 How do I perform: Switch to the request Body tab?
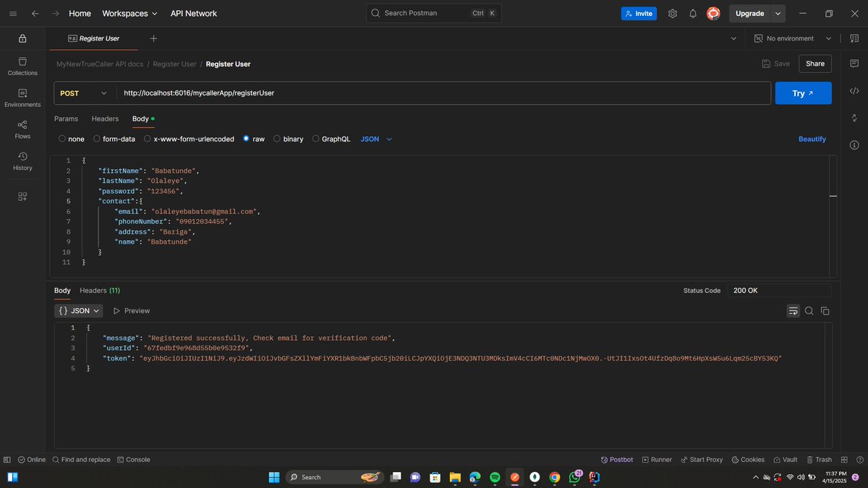[142, 119]
